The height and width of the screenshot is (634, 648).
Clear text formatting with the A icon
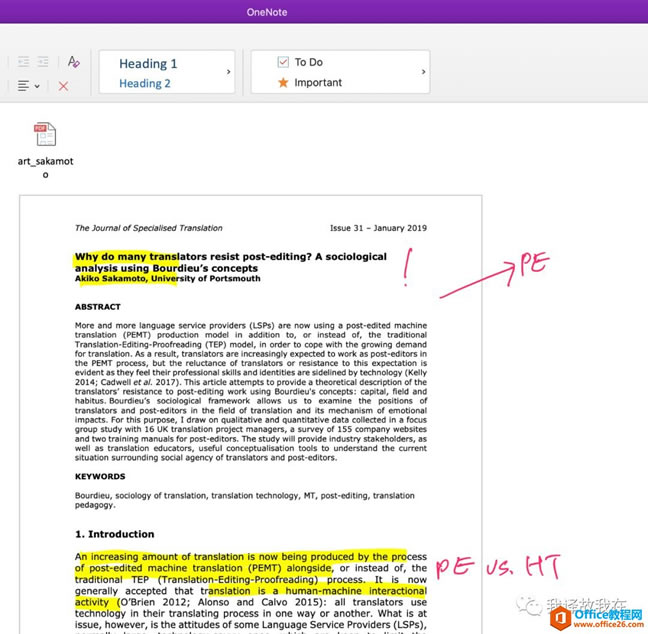pos(74,62)
